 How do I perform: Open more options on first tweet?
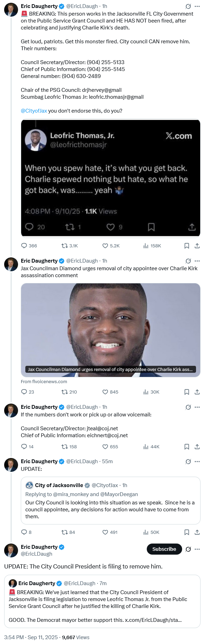click(197, 6)
